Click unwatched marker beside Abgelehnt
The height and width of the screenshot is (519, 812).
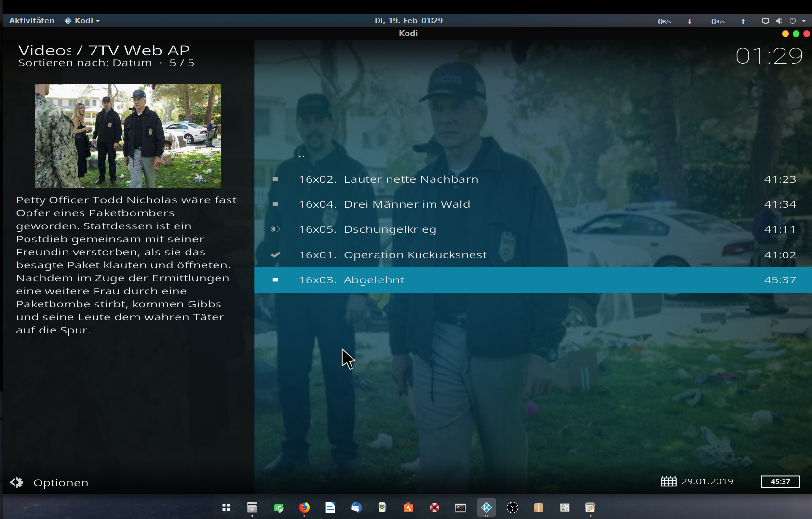[275, 280]
